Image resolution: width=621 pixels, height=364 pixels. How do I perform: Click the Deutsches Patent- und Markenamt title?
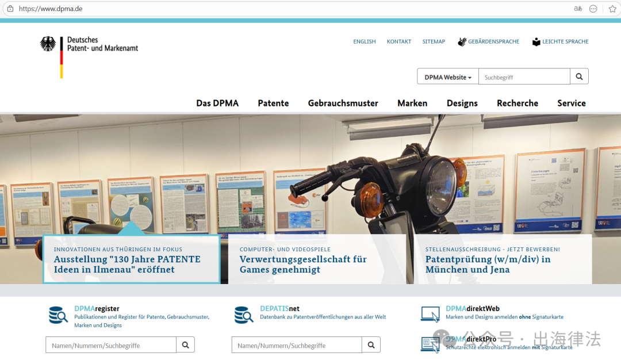102,44
